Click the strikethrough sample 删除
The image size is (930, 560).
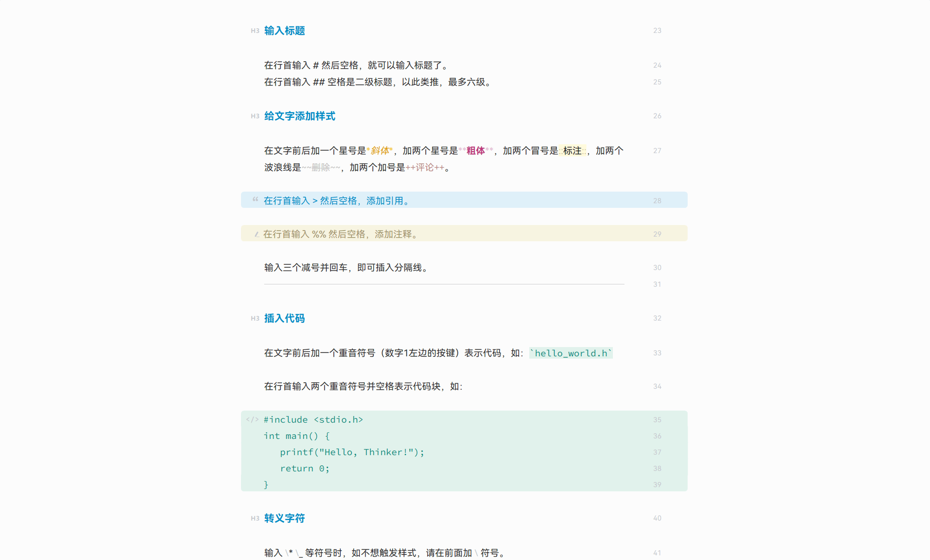click(321, 167)
